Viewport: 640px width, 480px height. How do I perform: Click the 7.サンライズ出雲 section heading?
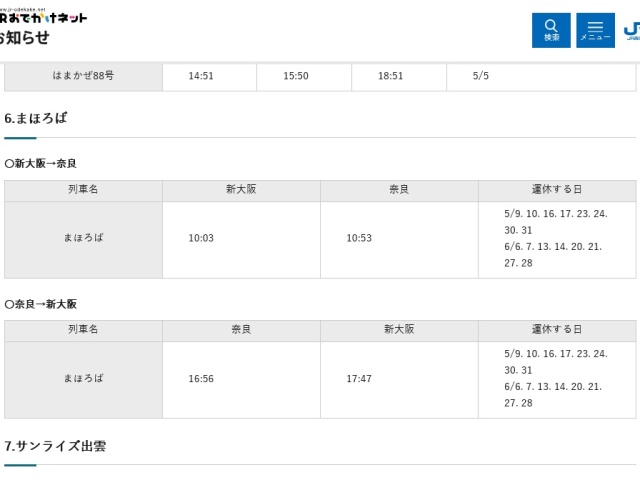pos(55,446)
